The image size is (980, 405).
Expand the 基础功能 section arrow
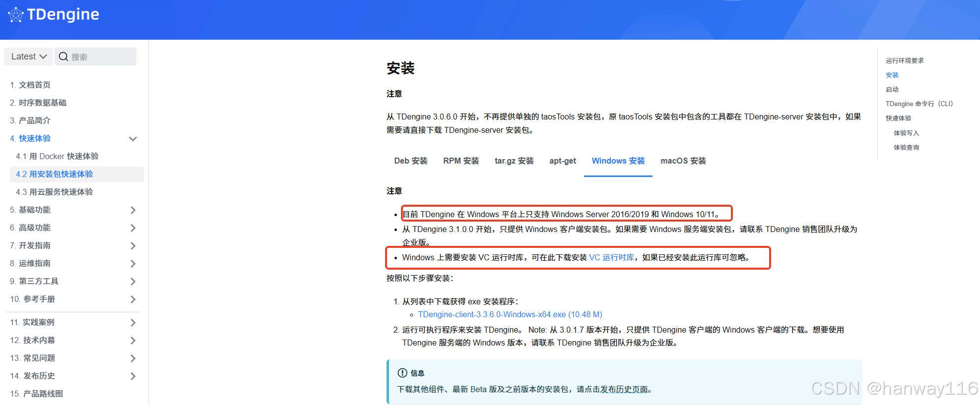coord(133,210)
